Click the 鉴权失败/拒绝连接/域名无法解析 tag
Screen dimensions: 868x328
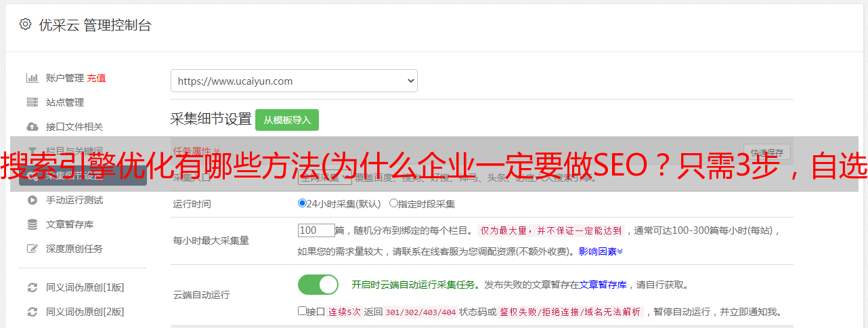click(x=570, y=312)
